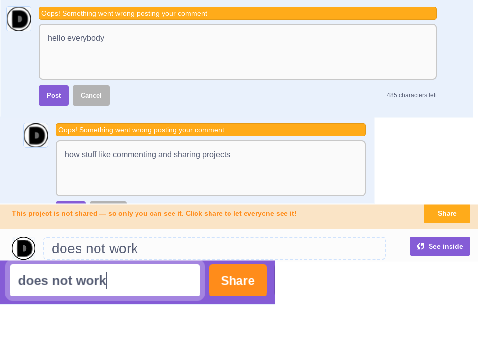Open See inside for this project

(440, 246)
